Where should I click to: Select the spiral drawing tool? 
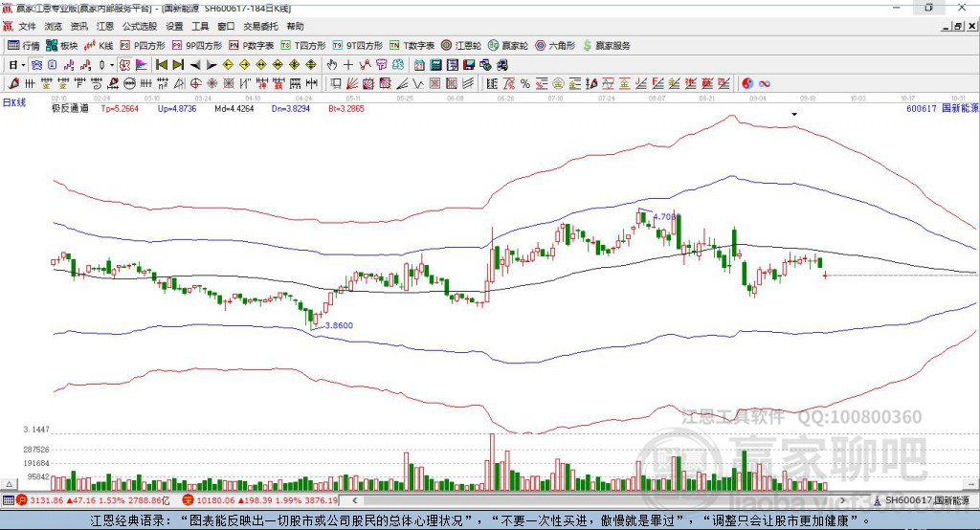[96, 84]
